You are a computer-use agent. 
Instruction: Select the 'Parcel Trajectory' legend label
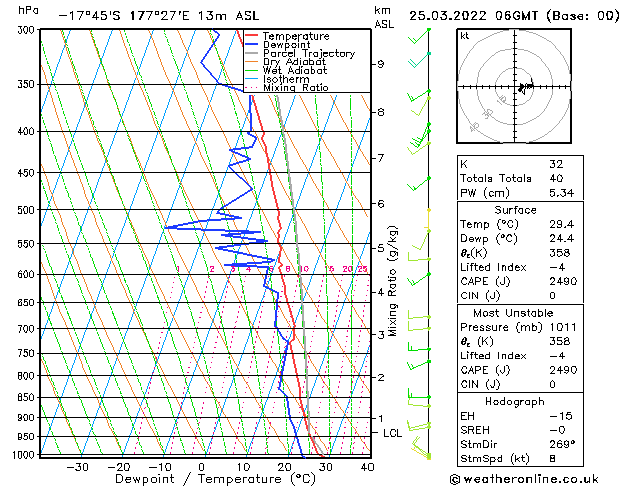point(309,53)
